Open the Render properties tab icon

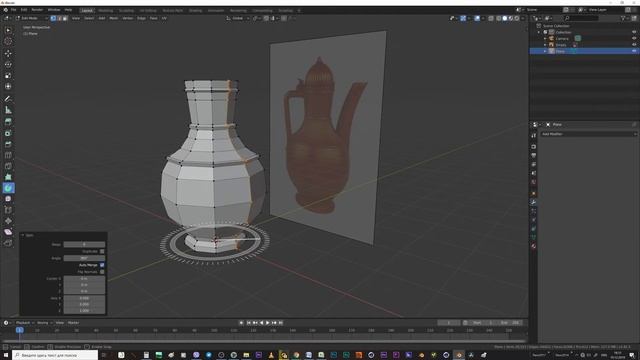tap(533, 147)
